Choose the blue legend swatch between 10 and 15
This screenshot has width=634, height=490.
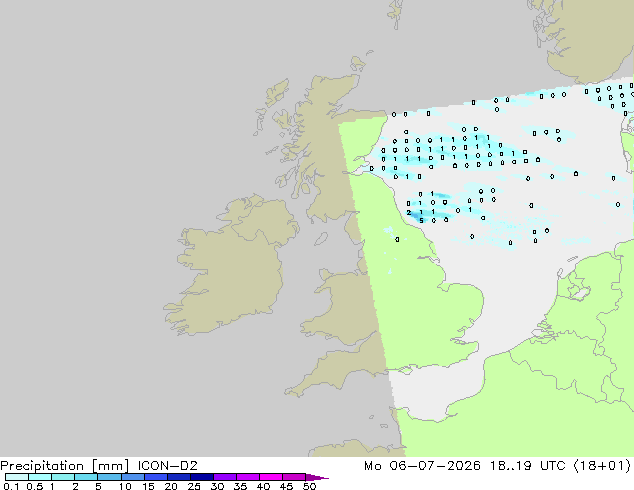[x=132, y=477]
